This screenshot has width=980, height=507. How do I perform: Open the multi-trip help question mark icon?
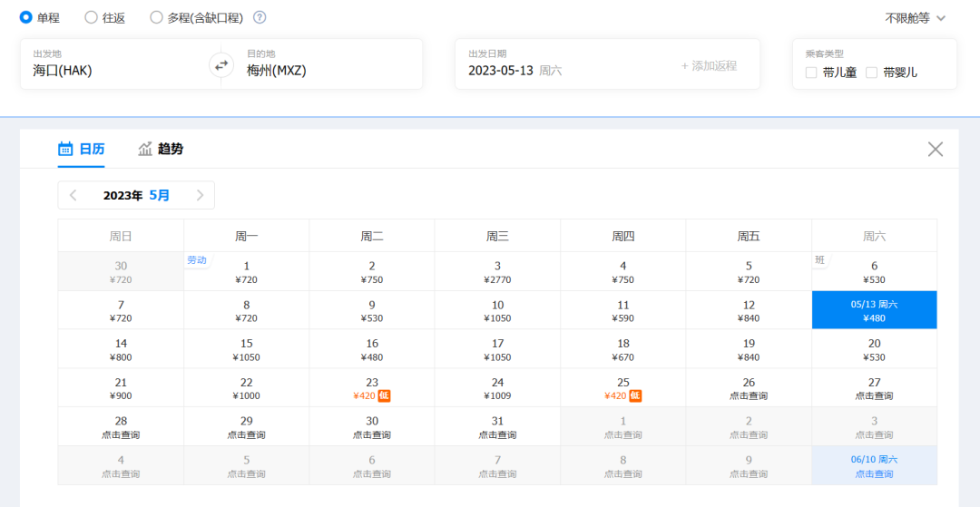click(260, 17)
